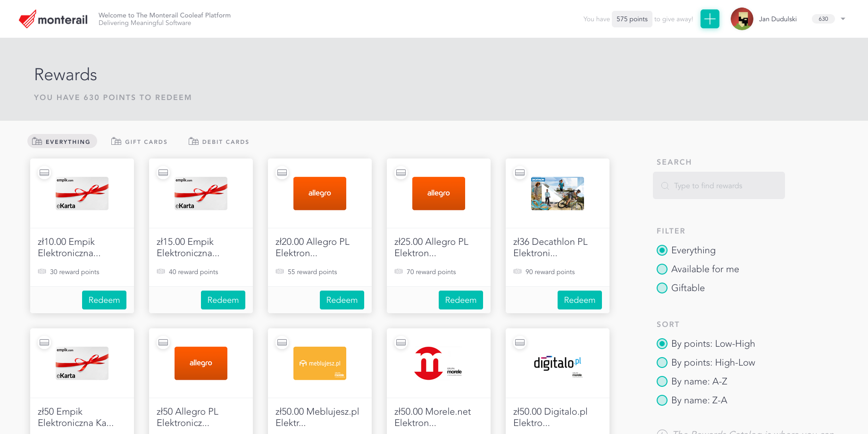Click the 575 points indicator
The height and width of the screenshot is (434, 868).
[632, 19]
